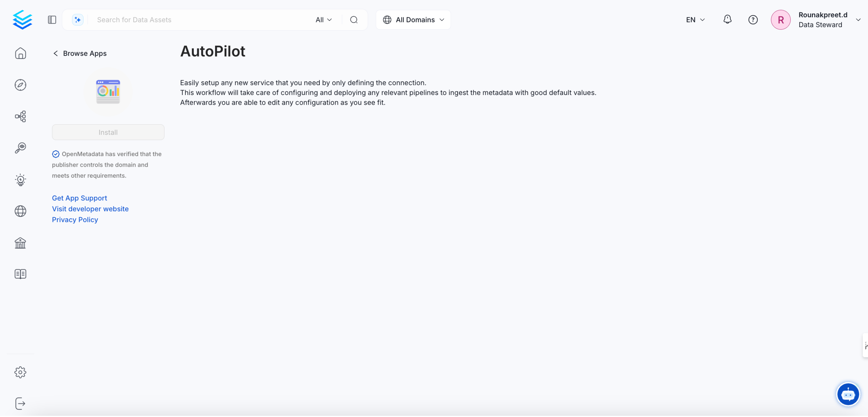
Task: Expand the All search filter dropdown
Action: (x=323, y=19)
